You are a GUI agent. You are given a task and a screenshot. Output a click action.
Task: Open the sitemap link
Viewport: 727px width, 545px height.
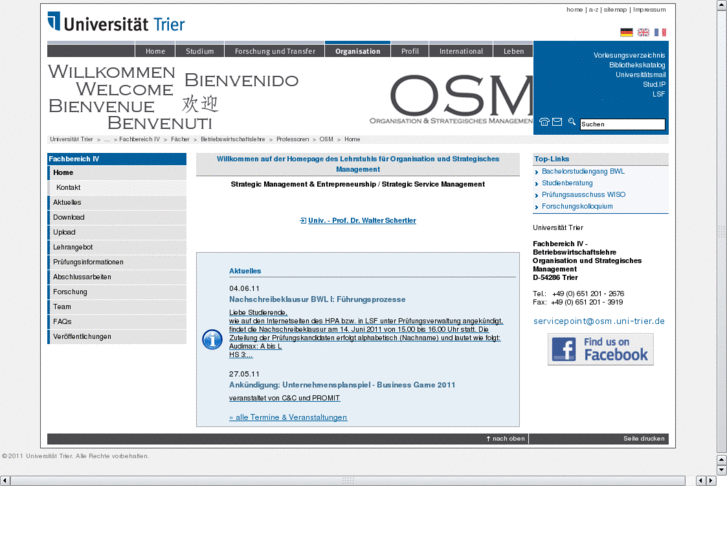tap(615, 10)
